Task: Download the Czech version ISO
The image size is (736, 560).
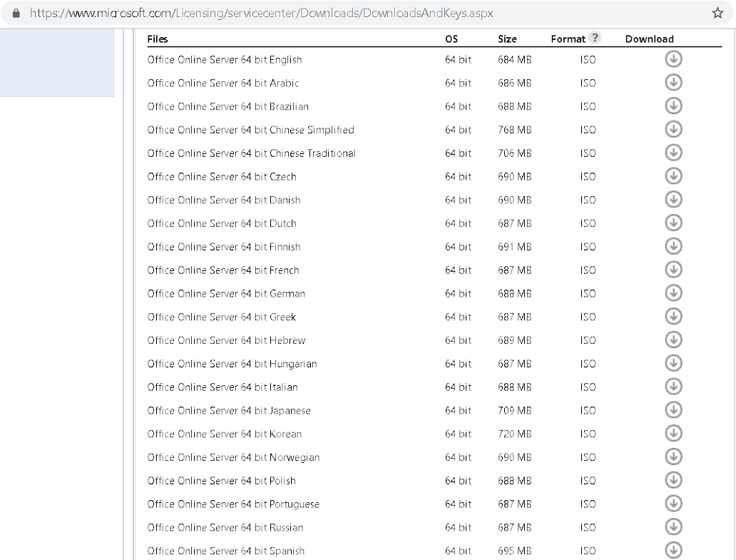Action: point(673,176)
